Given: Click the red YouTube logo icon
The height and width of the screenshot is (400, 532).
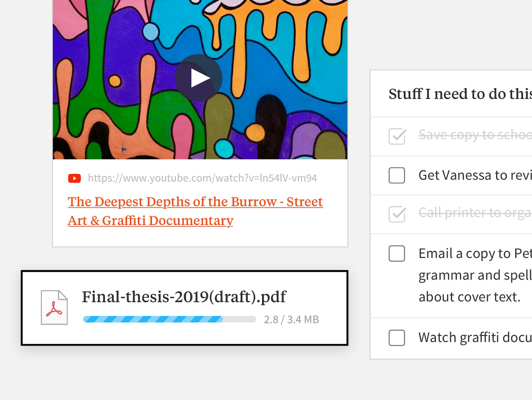Looking at the screenshot, I should [x=74, y=178].
